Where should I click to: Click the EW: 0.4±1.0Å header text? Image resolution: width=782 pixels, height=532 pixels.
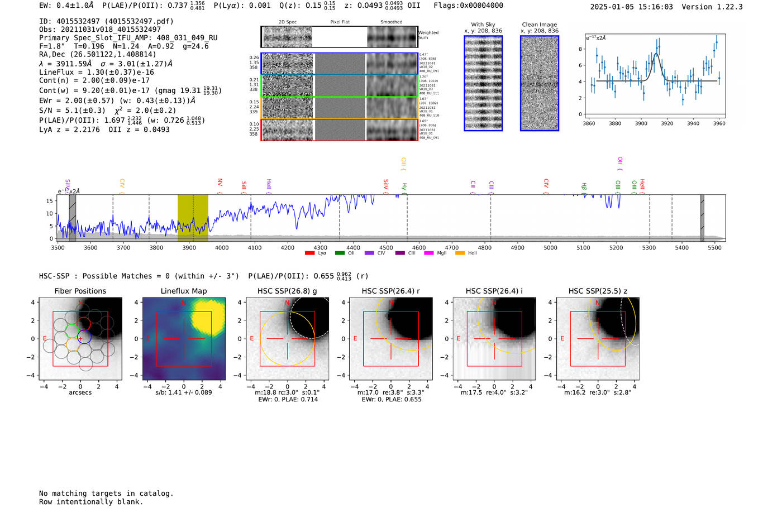[66, 6]
